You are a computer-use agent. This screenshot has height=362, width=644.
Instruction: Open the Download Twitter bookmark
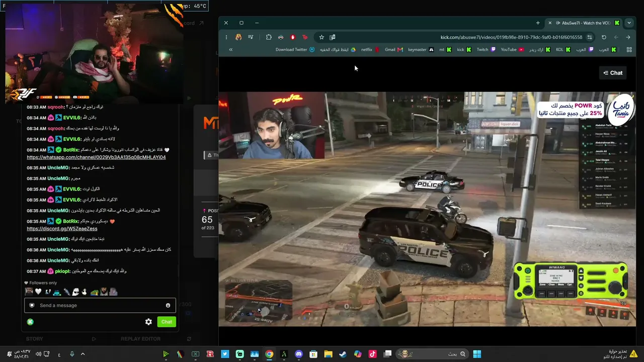point(295,50)
